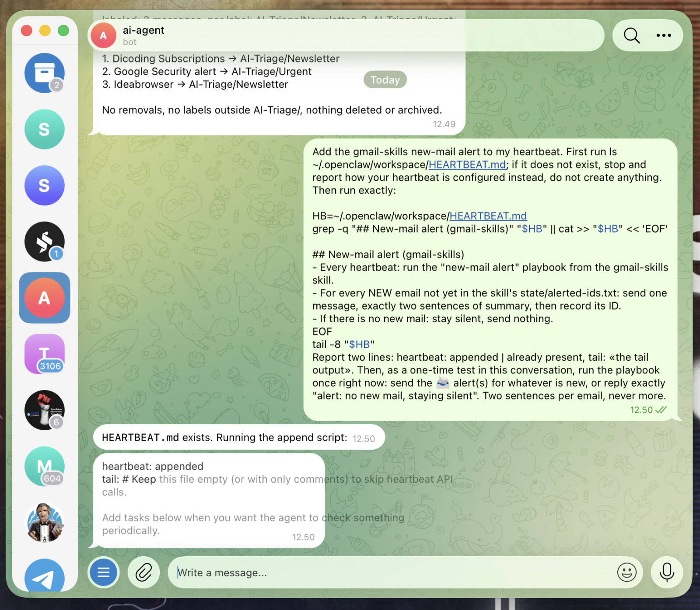The height and width of the screenshot is (610, 700).
Task: Click the "3. Ideabrowser" line
Action: click(x=195, y=84)
